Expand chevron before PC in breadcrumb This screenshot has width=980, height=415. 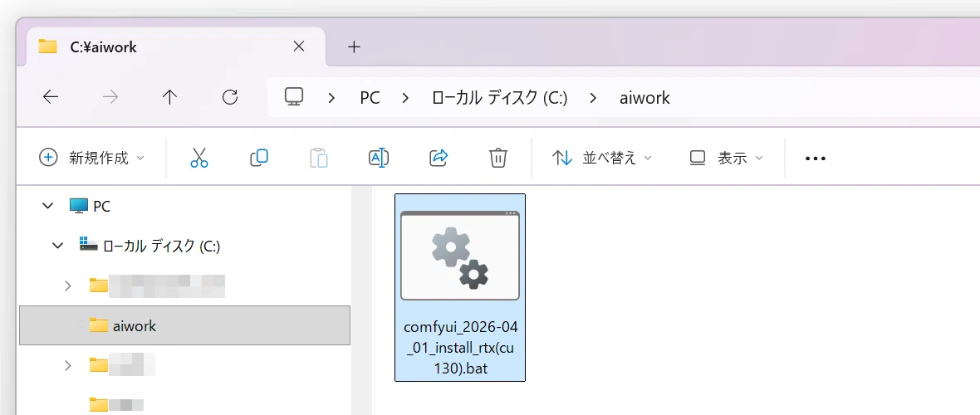coord(332,97)
